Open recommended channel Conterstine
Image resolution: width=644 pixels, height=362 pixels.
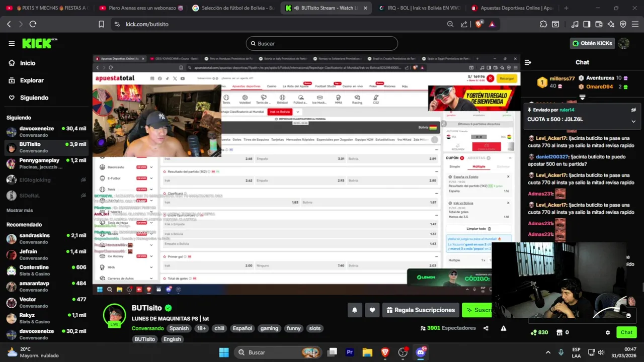click(45, 270)
